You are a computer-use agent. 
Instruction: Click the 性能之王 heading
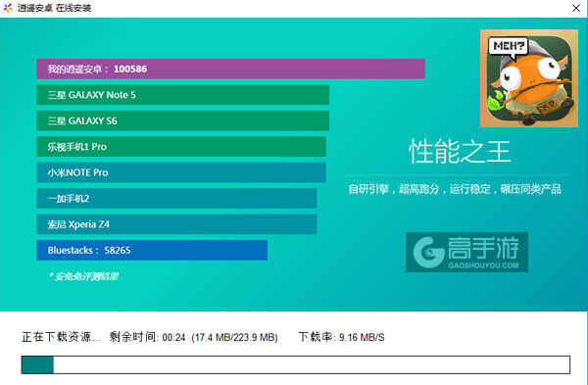(460, 152)
